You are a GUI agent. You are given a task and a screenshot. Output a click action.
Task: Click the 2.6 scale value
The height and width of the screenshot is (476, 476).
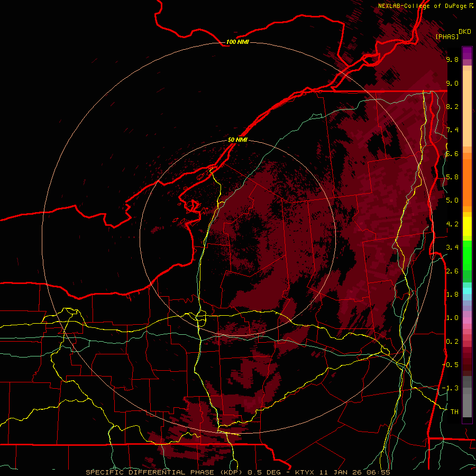pyautogui.click(x=452, y=271)
